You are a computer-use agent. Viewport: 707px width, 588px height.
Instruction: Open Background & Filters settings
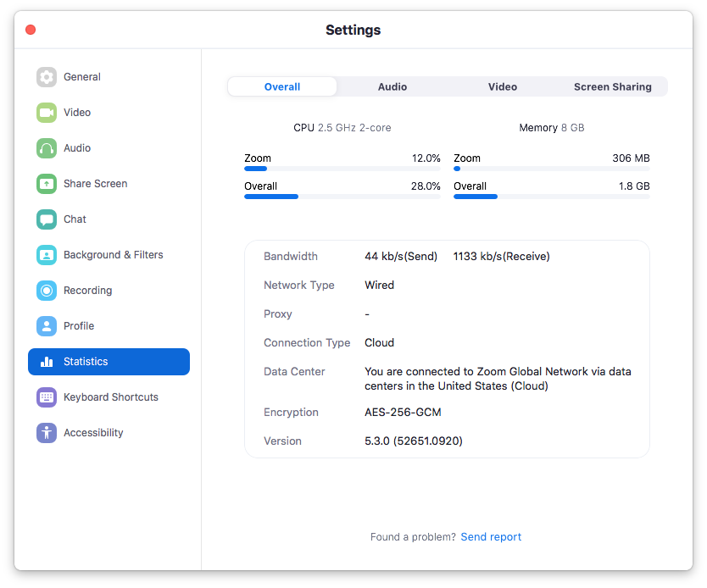(114, 255)
